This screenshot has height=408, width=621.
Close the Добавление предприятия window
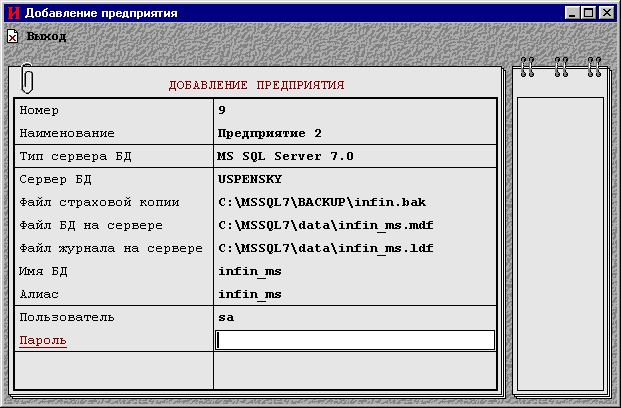606,13
